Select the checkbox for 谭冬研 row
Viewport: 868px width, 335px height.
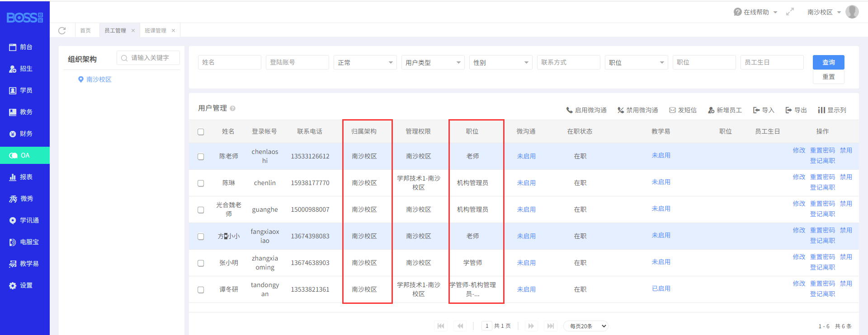(x=201, y=290)
